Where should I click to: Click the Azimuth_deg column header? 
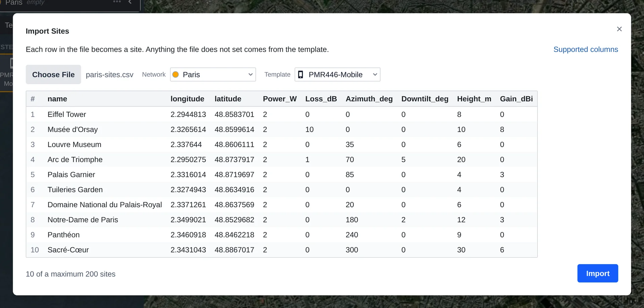point(369,99)
